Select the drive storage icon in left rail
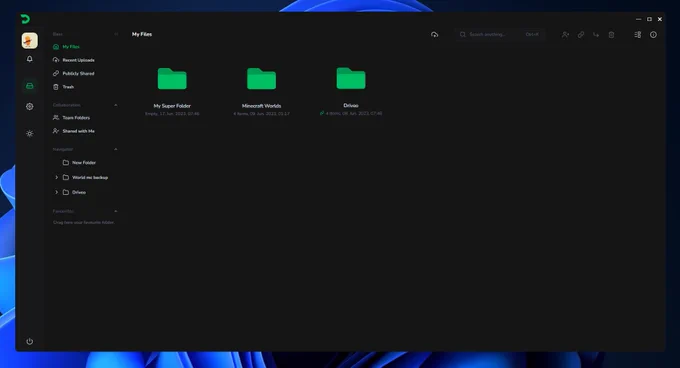The width and height of the screenshot is (680, 368). tap(29, 86)
